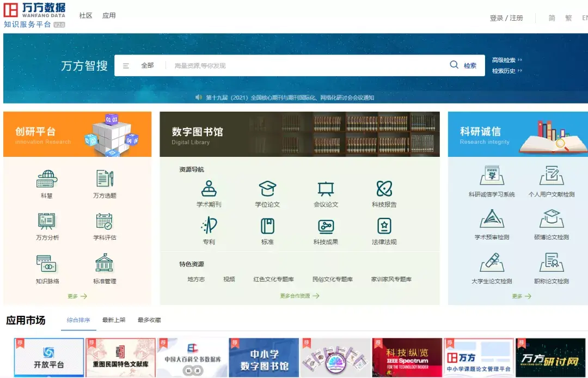Image resolution: width=588 pixels, height=378 pixels.
Task: Open the 中小学课题论文管理平台 card
Action: pos(479,358)
